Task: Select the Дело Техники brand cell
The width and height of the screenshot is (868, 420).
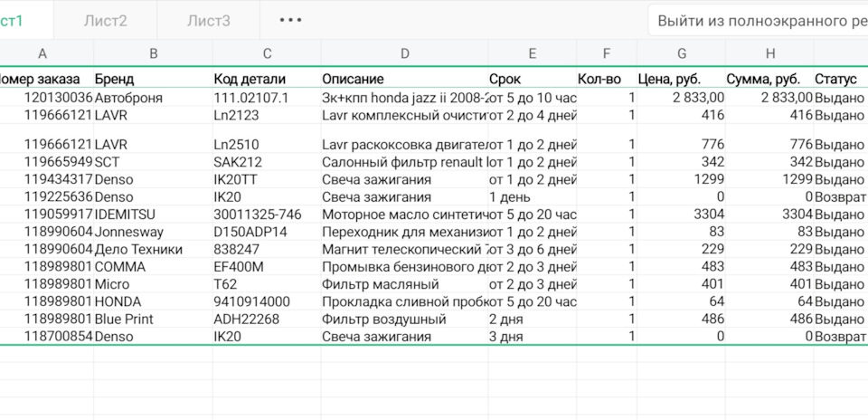Action: click(x=154, y=249)
